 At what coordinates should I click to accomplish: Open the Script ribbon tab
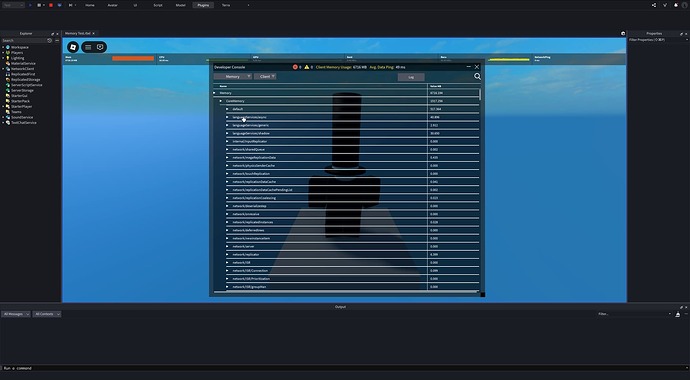pyautogui.click(x=158, y=5)
